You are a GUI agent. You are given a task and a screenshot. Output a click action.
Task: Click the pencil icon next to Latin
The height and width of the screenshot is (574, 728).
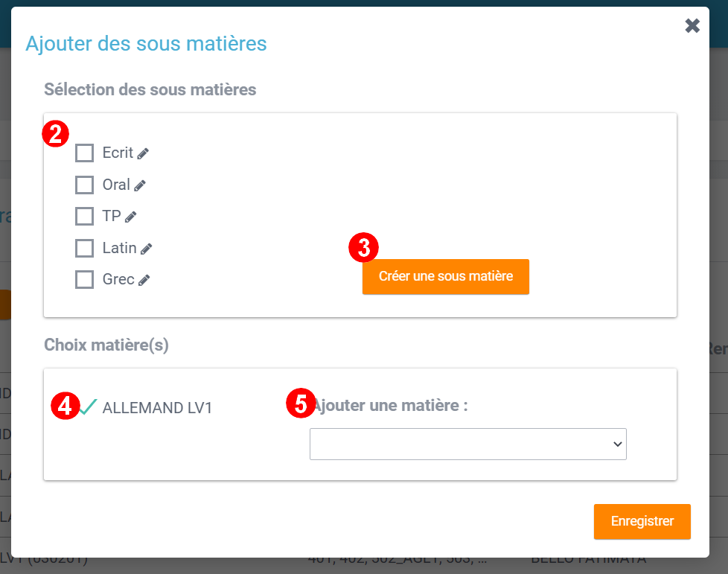(x=146, y=249)
